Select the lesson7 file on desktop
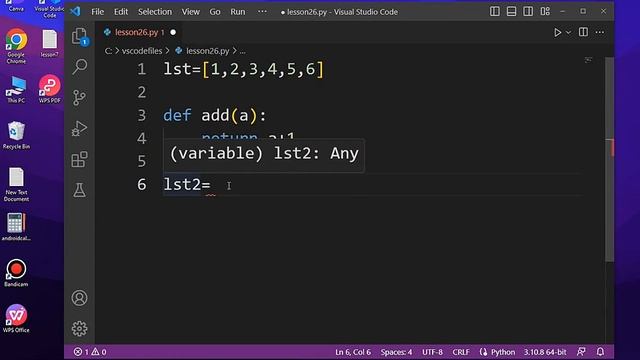Screen dimensions: 640x360 pos(49,43)
